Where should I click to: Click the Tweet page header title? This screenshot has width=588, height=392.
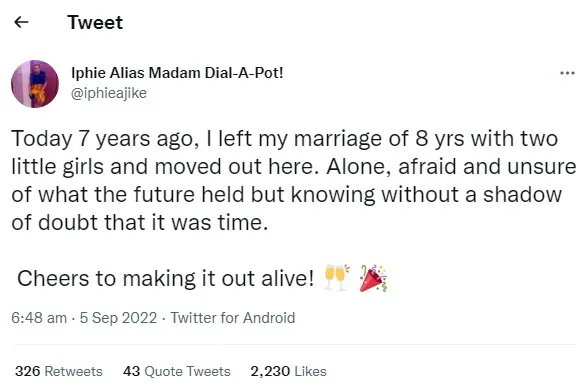click(x=95, y=23)
